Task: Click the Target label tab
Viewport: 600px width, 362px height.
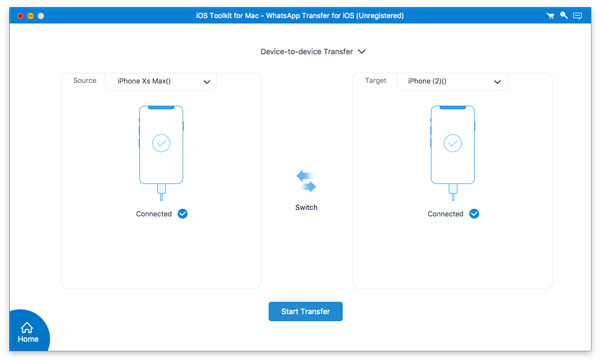Action: pyautogui.click(x=375, y=81)
